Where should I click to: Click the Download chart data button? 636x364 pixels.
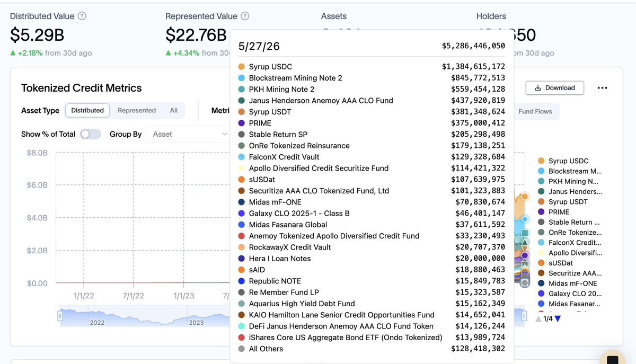tap(554, 88)
